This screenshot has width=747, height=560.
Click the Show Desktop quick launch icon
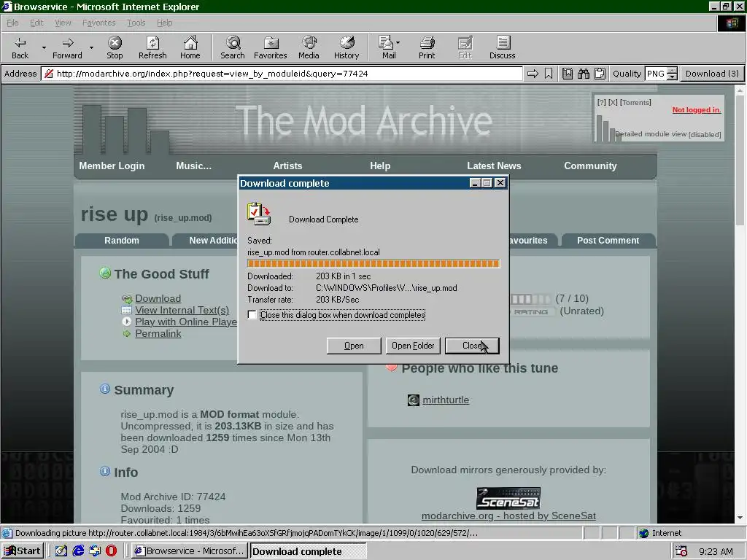tap(61, 551)
